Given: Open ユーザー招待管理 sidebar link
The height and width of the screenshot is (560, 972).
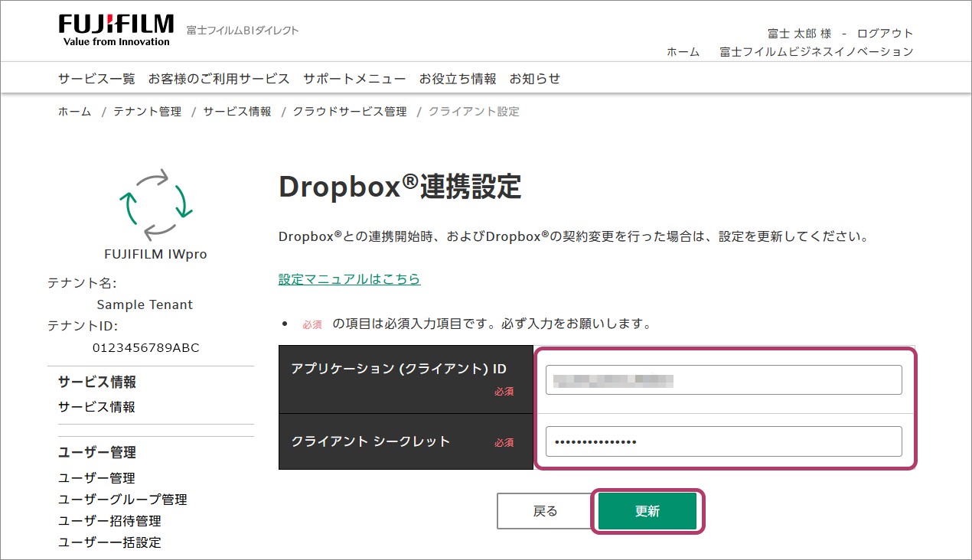Looking at the screenshot, I should (x=109, y=521).
